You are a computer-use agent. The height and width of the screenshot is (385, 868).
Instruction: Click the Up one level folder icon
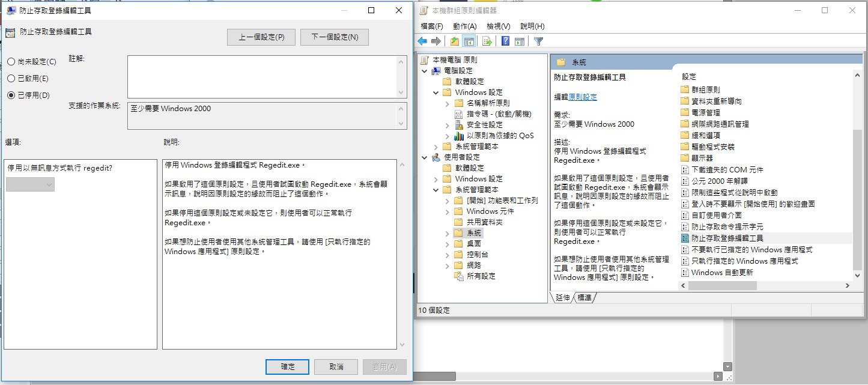click(454, 41)
